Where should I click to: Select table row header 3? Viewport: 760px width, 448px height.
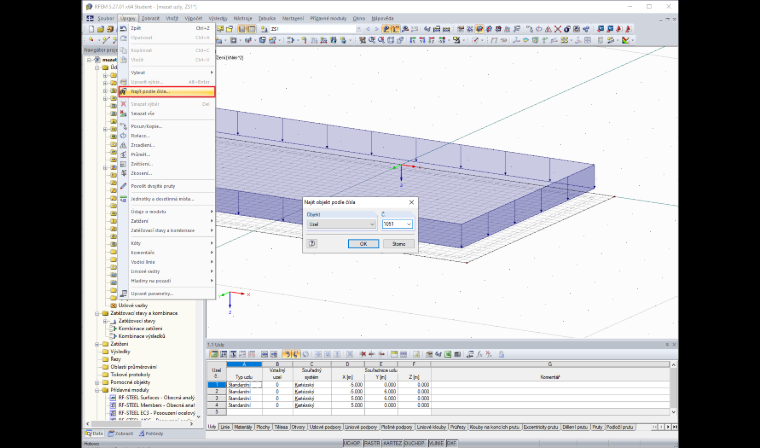pyautogui.click(x=217, y=398)
